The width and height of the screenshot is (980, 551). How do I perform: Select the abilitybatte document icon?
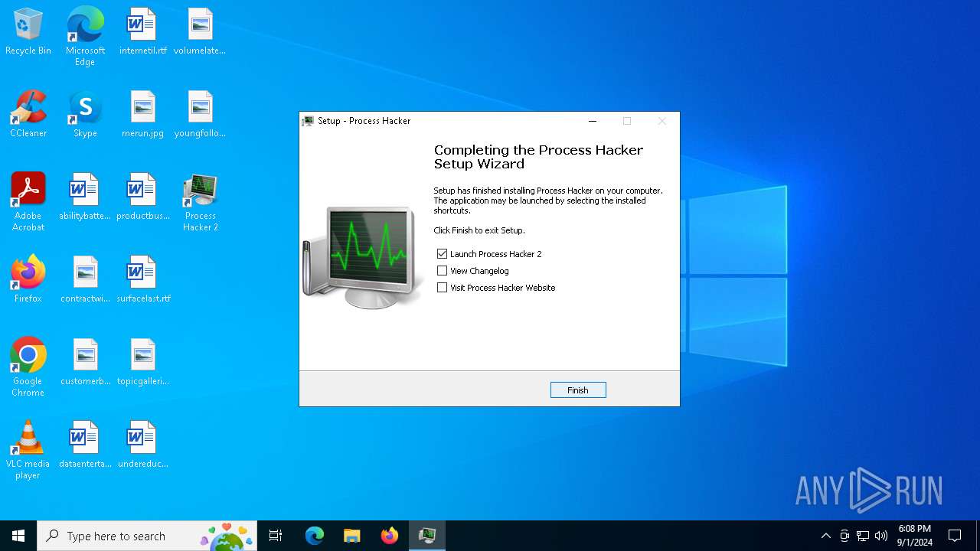coord(85,197)
